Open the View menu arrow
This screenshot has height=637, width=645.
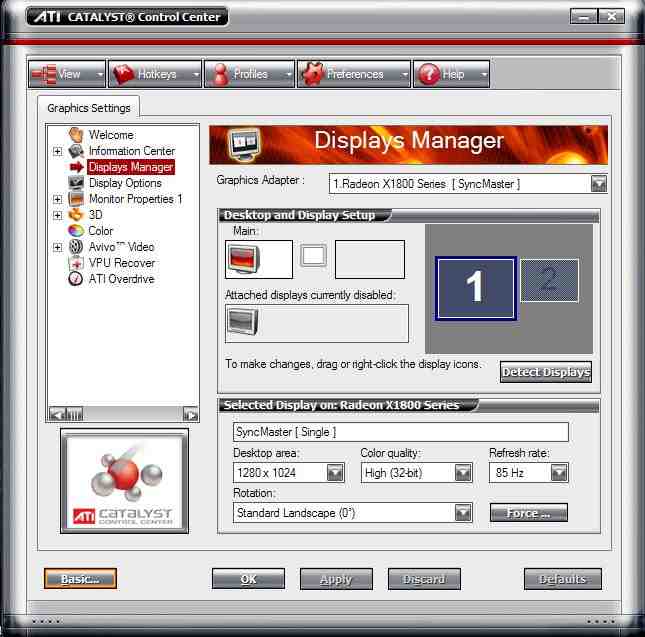[x=100, y=74]
